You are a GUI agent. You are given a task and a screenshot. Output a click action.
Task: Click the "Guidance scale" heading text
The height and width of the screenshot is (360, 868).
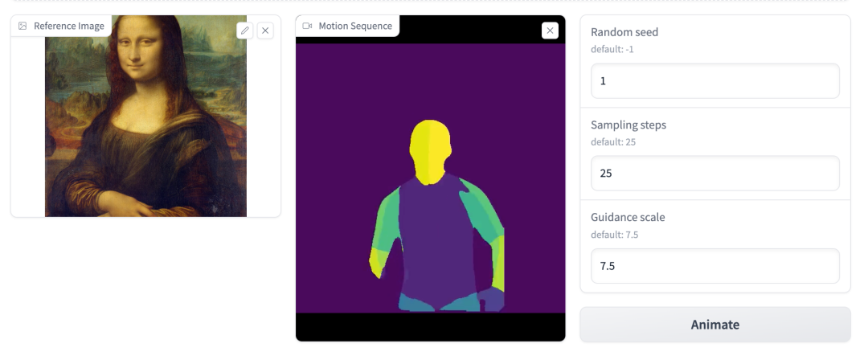tap(628, 217)
